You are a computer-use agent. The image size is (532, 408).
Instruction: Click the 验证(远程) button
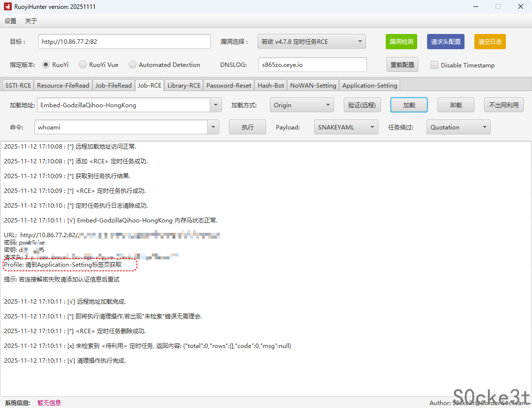(362, 105)
